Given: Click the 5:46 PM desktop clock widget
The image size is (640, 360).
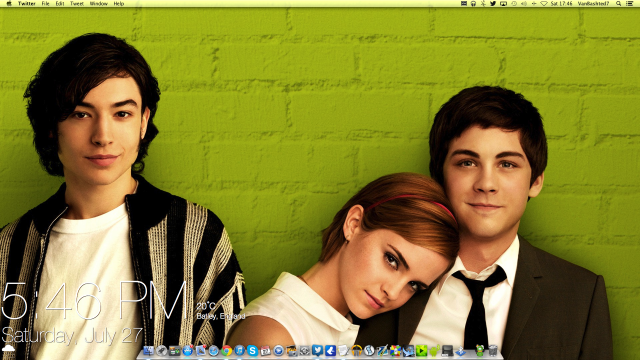Looking at the screenshot, I should tap(94, 301).
